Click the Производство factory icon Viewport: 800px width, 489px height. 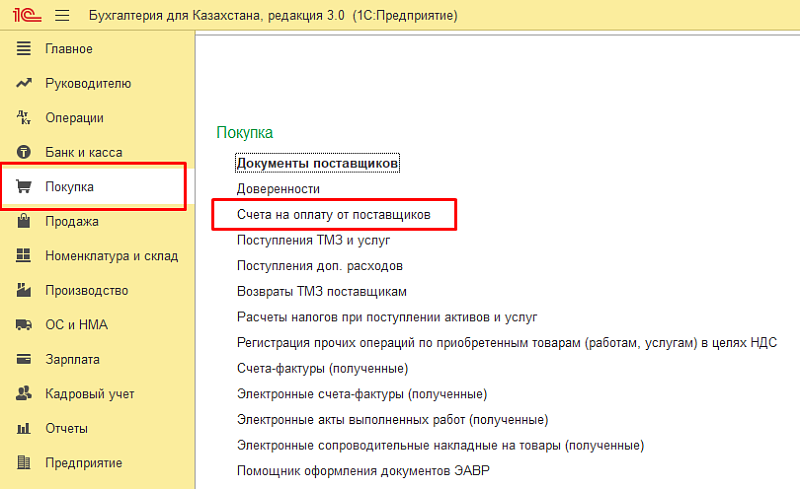pyautogui.click(x=25, y=291)
